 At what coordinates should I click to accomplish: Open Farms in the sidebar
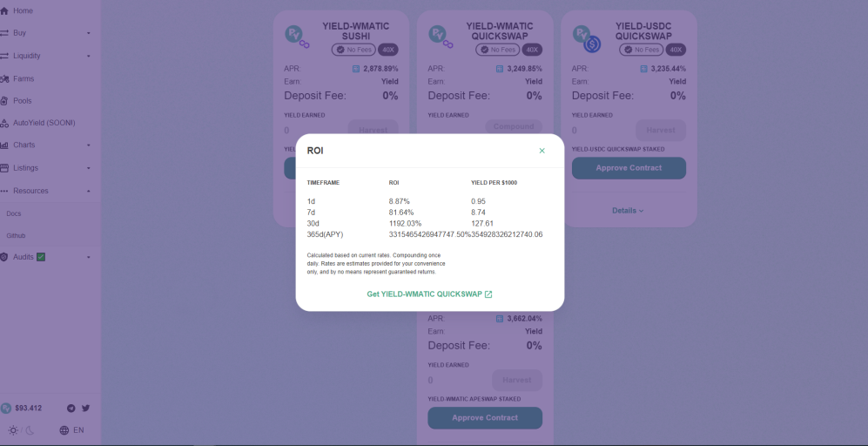24,78
